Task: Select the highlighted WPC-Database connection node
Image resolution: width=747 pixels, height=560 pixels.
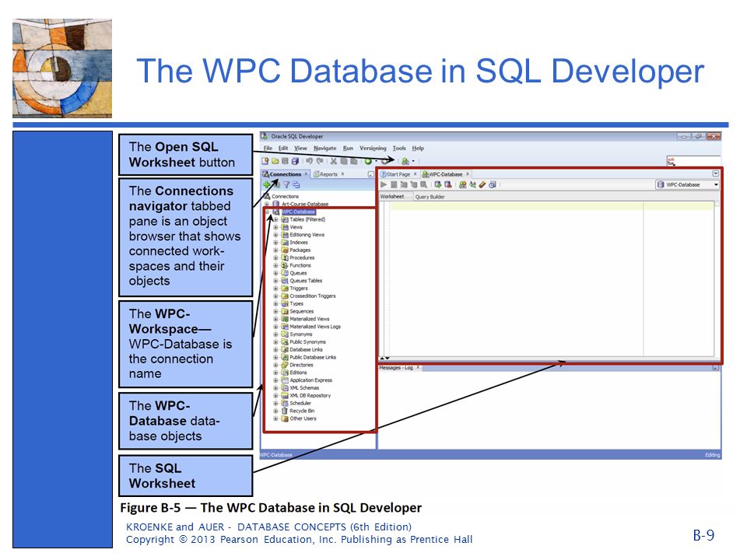Action: coord(298,212)
